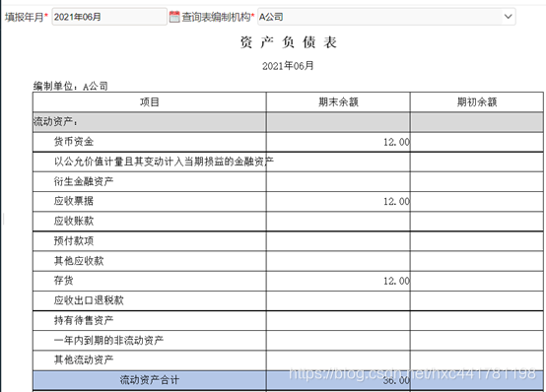Select the 存货 row label
Viewport: 546px width, 392px height.
(x=63, y=281)
